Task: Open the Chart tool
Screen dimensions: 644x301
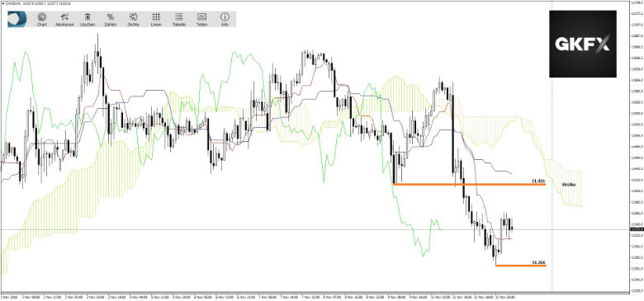Action: tap(42, 19)
